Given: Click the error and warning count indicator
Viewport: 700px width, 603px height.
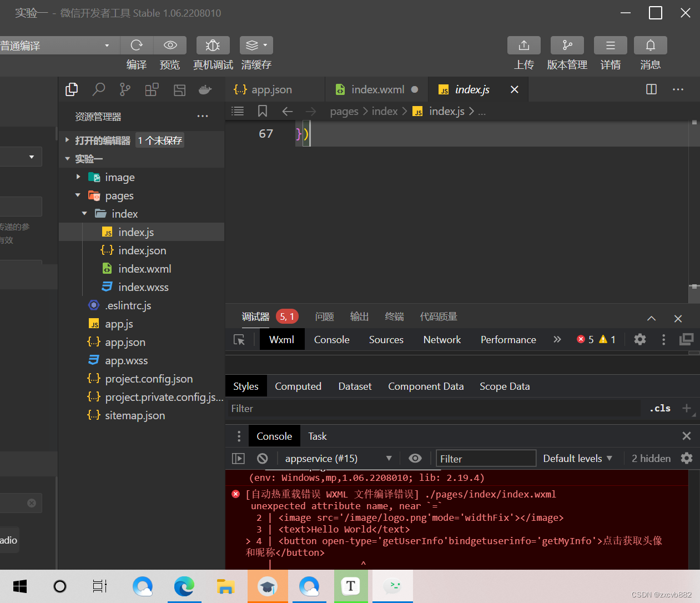Looking at the screenshot, I should [596, 339].
